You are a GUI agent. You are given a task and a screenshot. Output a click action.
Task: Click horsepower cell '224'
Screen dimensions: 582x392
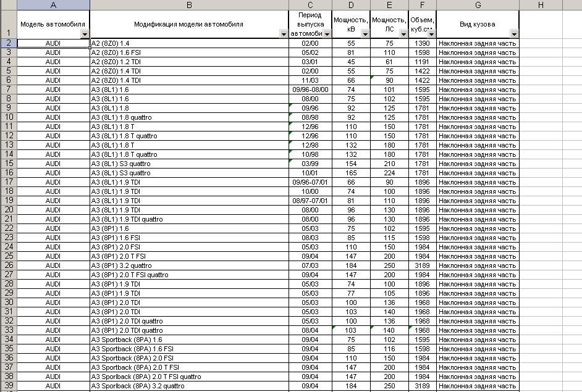pos(389,173)
